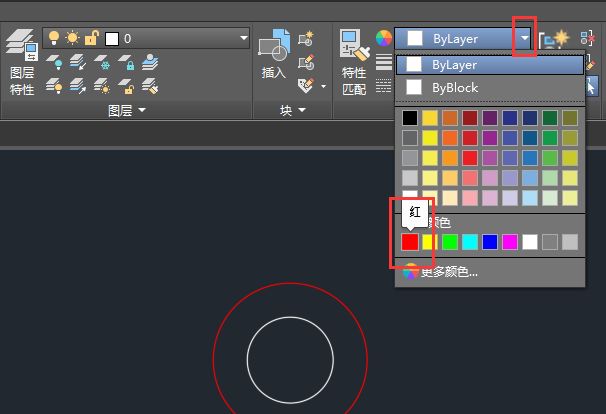Click the Edit Attributes tag icon
Image resolution: width=606 pixels, height=414 pixels.
coord(306,85)
